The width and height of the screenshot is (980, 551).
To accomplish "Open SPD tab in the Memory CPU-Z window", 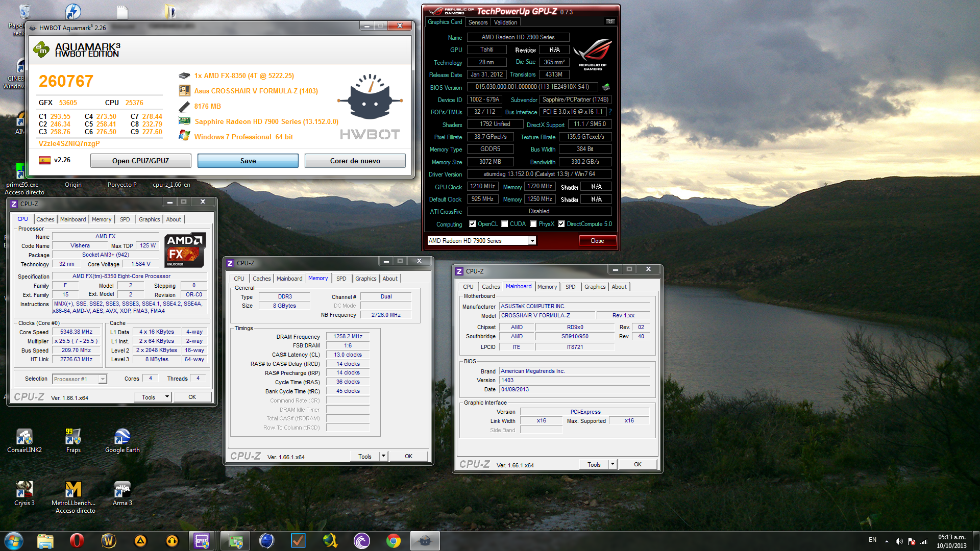I will [341, 279].
